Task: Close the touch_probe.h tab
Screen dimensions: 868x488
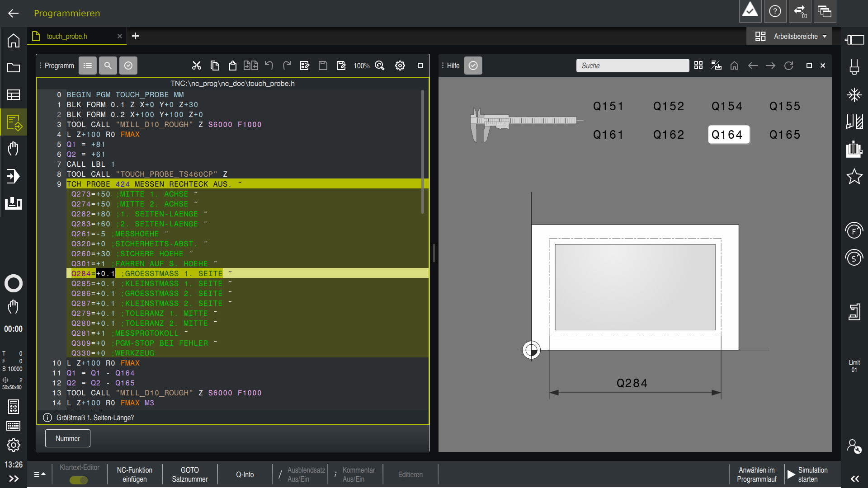Action: pos(120,36)
